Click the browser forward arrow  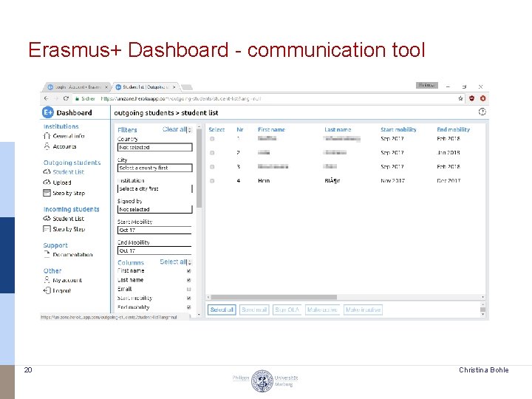(56, 98)
